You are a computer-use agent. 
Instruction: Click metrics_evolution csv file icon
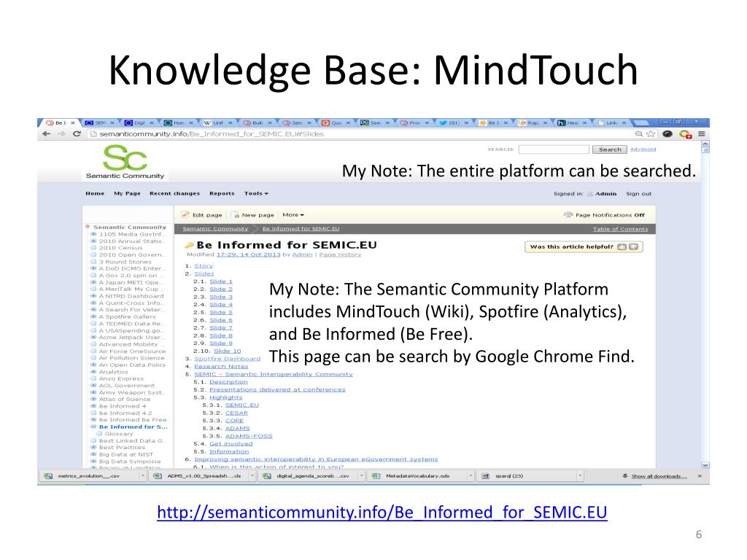[x=48, y=475]
